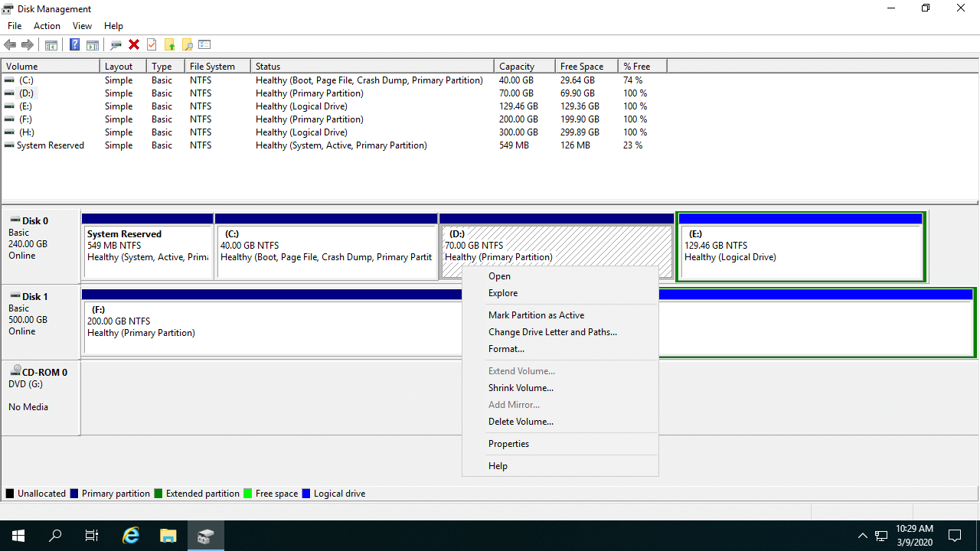Select the System Reserved row in volume list
Viewport: 980px width, 551px height.
pyautogui.click(x=51, y=145)
